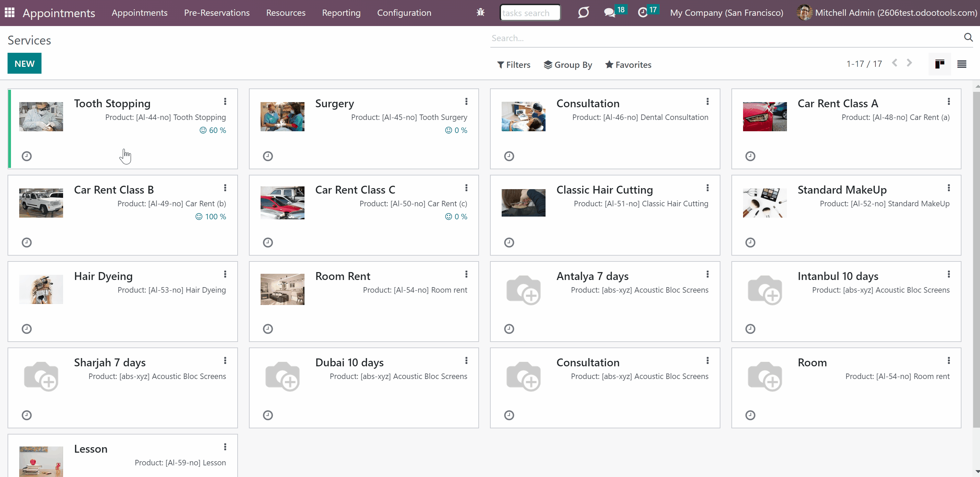The image size is (980, 477).
Task: Open activity clock on Tooth Stopping card
Action: [x=27, y=156]
